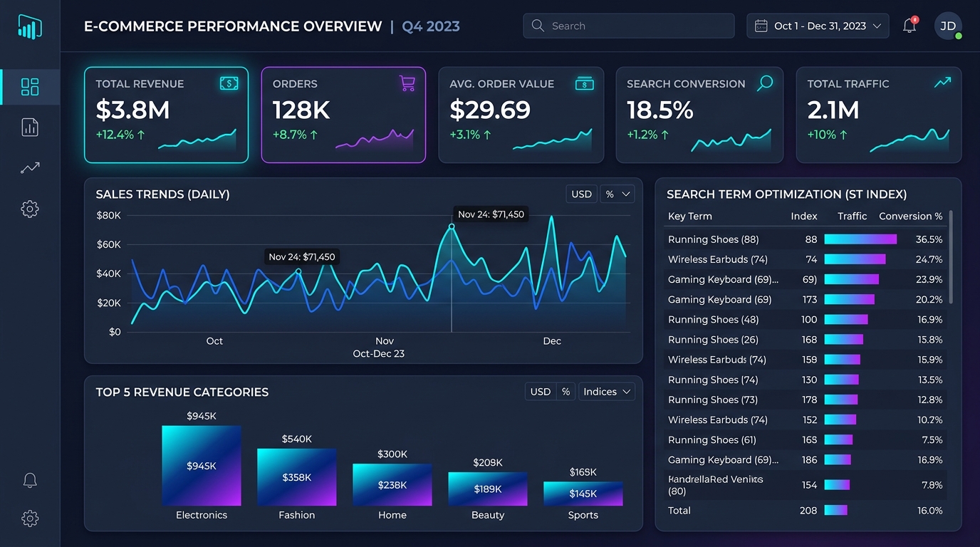Toggle USD in Top 5 Revenue Categories
Viewport: 980px width, 547px height.
(x=541, y=392)
